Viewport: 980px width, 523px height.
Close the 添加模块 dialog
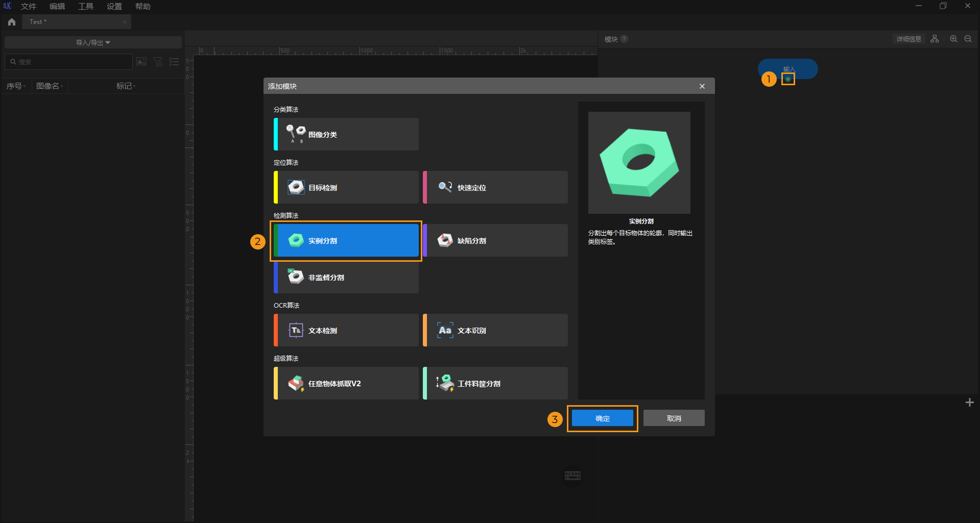click(702, 86)
